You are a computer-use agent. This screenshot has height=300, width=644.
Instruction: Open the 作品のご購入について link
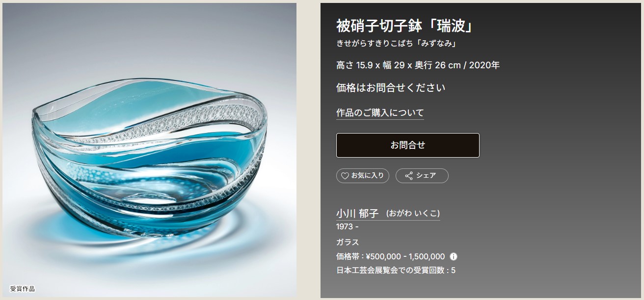click(380, 113)
